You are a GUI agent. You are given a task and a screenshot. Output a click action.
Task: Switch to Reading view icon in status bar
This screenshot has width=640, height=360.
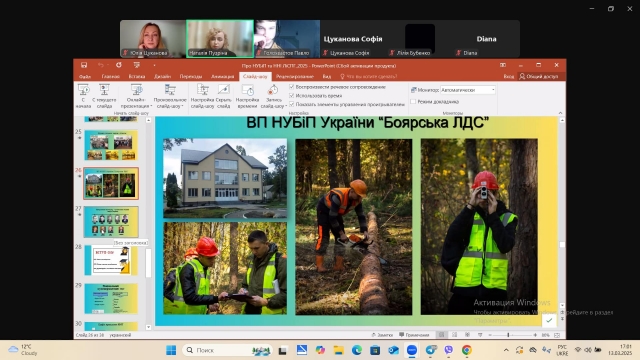[x=467, y=335]
